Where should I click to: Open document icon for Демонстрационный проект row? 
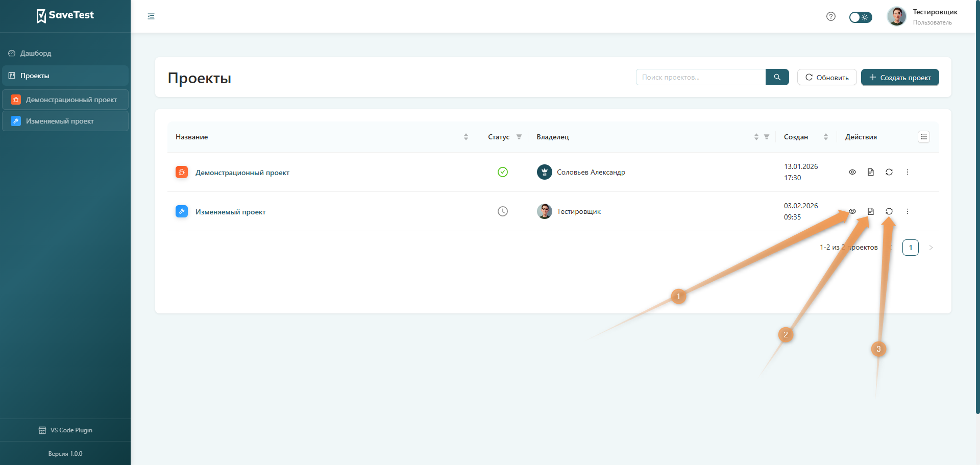click(x=871, y=172)
